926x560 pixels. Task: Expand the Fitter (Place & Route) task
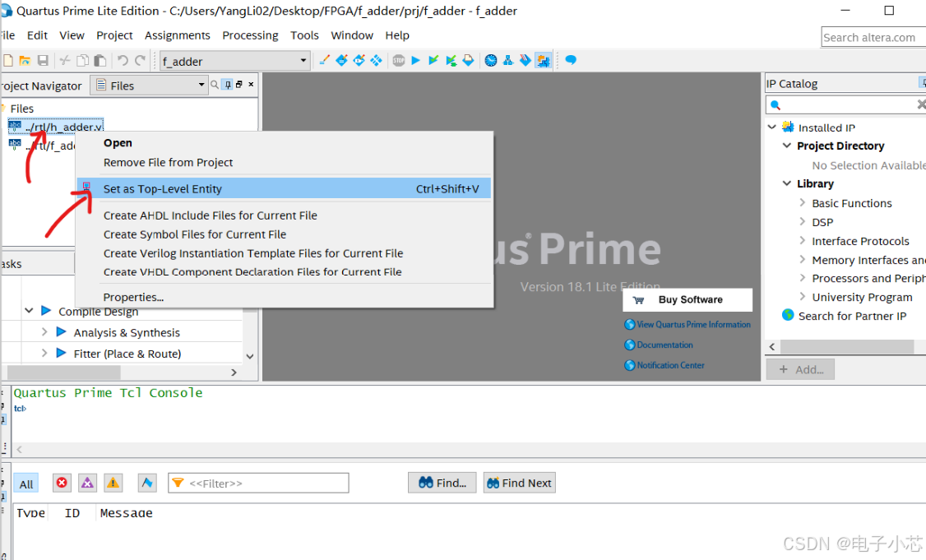pyautogui.click(x=44, y=354)
